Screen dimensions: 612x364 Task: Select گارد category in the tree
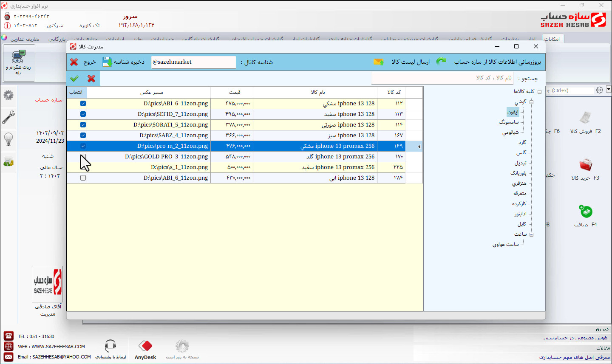coord(522,142)
